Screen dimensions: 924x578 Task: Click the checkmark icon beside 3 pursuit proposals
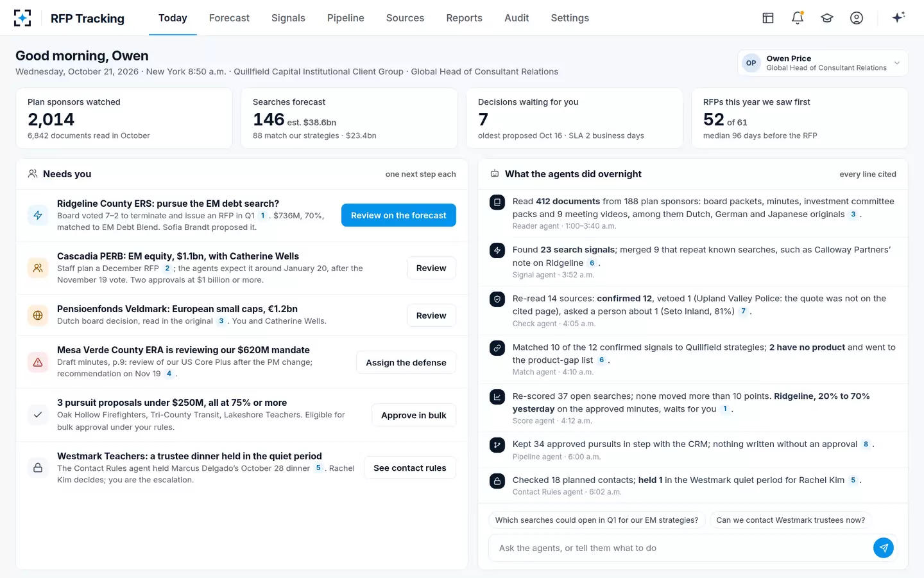(38, 415)
